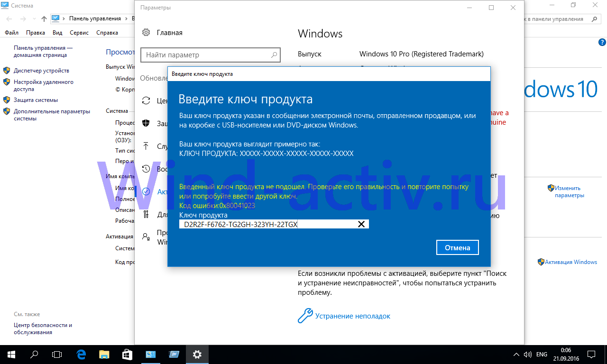Image resolution: width=607 pixels, height=364 pixels.
Task: Open the Action Center notification icon
Action: click(591, 354)
